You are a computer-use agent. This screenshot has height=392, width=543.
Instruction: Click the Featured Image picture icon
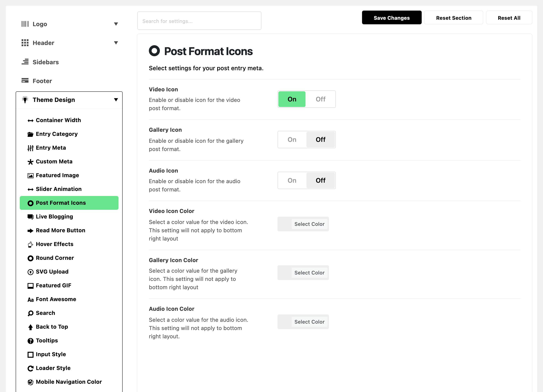tap(30, 176)
